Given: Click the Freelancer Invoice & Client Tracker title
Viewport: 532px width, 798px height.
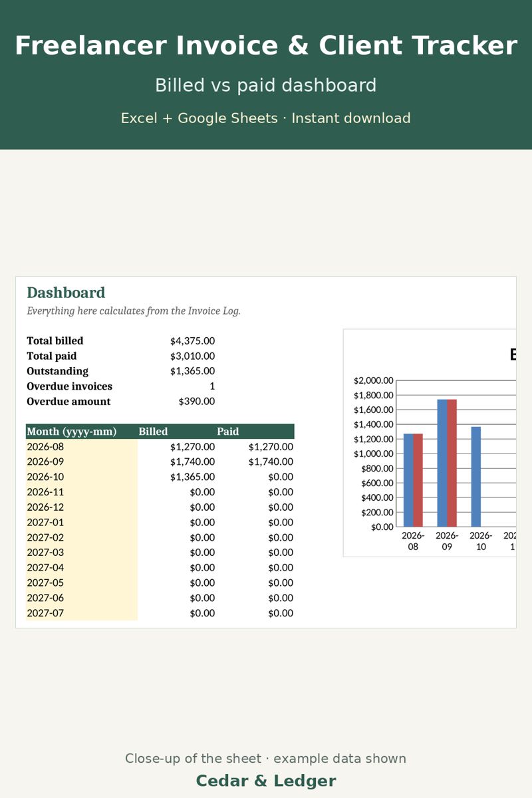Looking at the screenshot, I should pyautogui.click(x=266, y=46).
